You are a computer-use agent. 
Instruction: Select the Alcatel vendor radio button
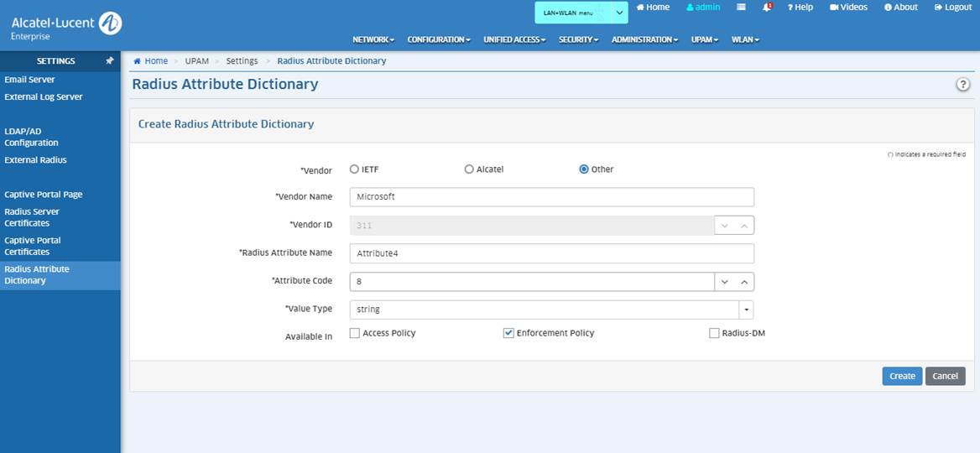point(469,169)
